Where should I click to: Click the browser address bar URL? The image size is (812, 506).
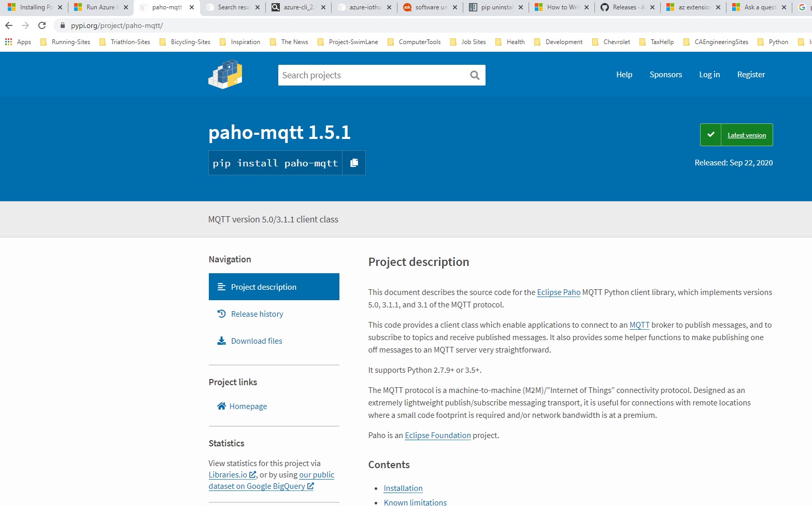[117, 25]
